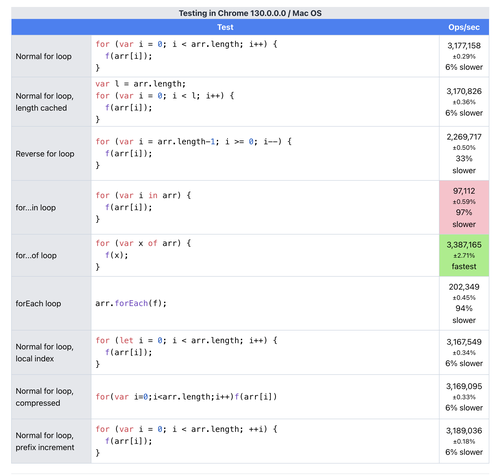
Task: Click the Test column header
Action: coord(225,27)
